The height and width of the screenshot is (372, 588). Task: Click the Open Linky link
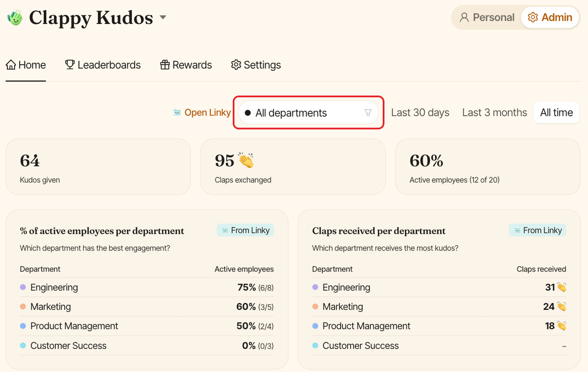[x=207, y=113]
